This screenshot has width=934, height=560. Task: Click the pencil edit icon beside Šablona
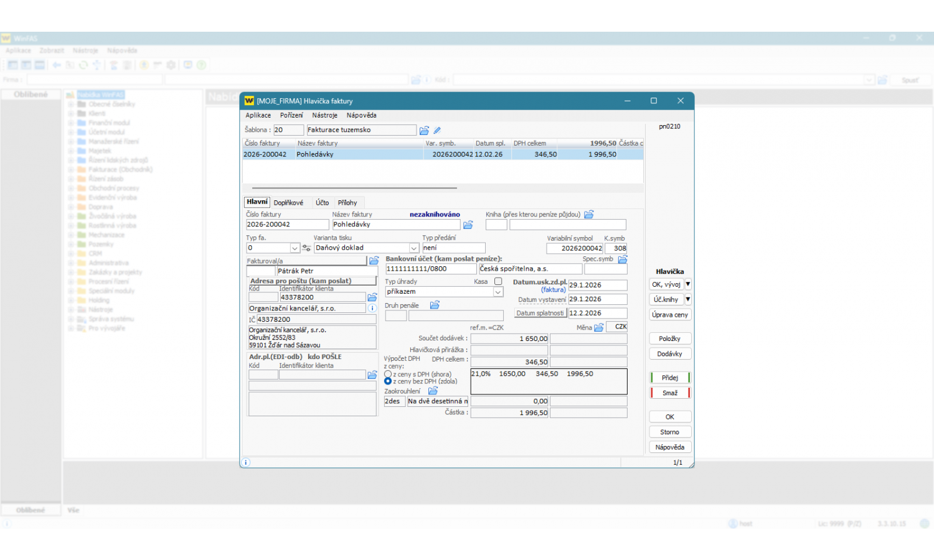click(437, 130)
